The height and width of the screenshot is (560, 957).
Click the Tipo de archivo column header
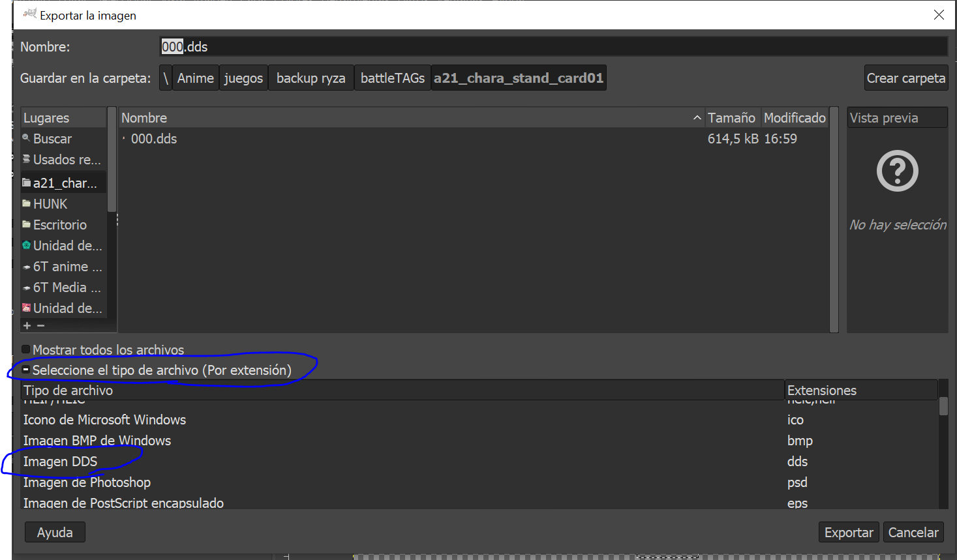pyautogui.click(x=403, y=391)
